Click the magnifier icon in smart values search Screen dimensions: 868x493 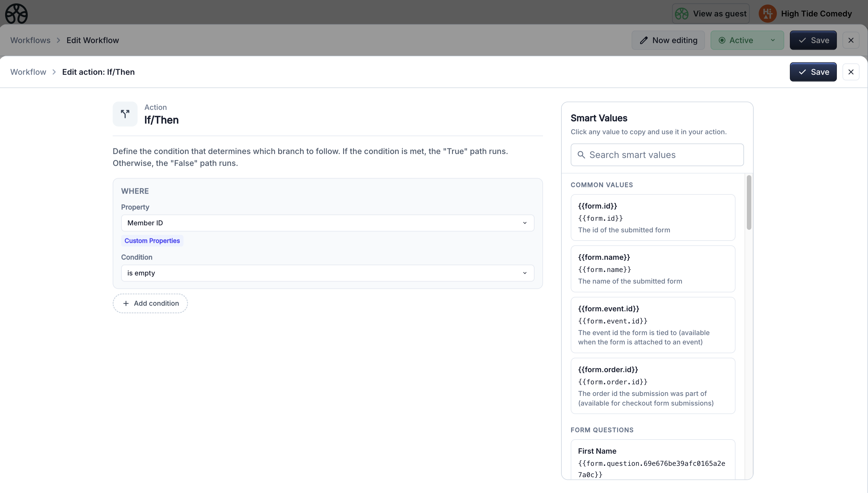point(581,155)
